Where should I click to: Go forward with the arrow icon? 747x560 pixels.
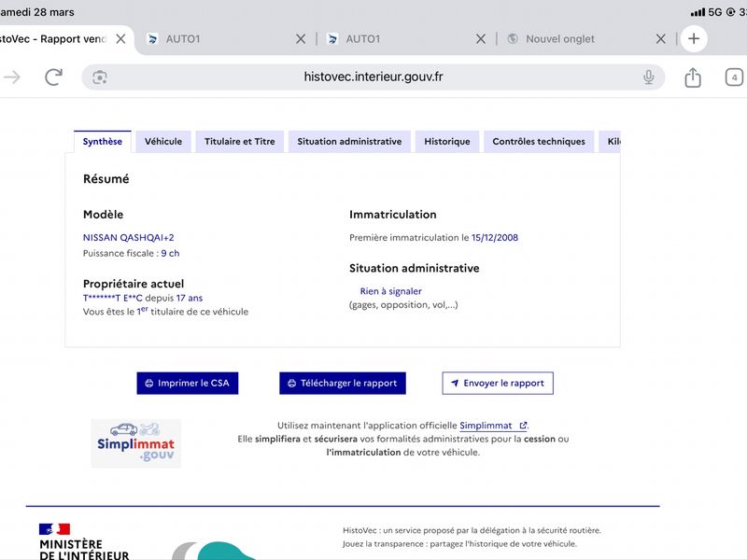tap(12, 77)
